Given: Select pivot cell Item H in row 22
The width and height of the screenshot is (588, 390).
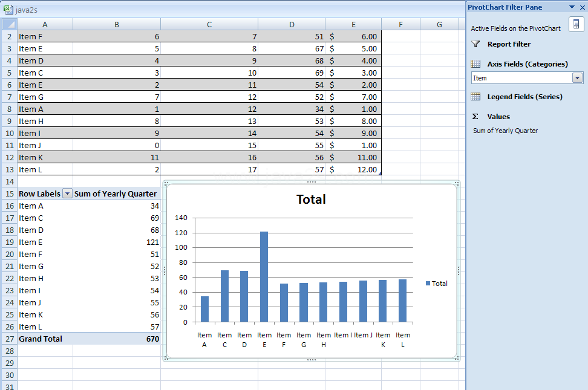Looking at the screenshot, I should [45, 278].
